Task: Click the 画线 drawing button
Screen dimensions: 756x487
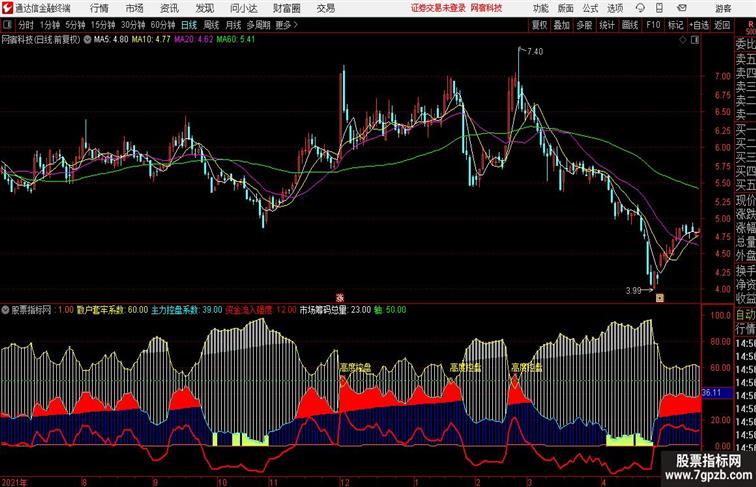Action: [x=630, y=25]
